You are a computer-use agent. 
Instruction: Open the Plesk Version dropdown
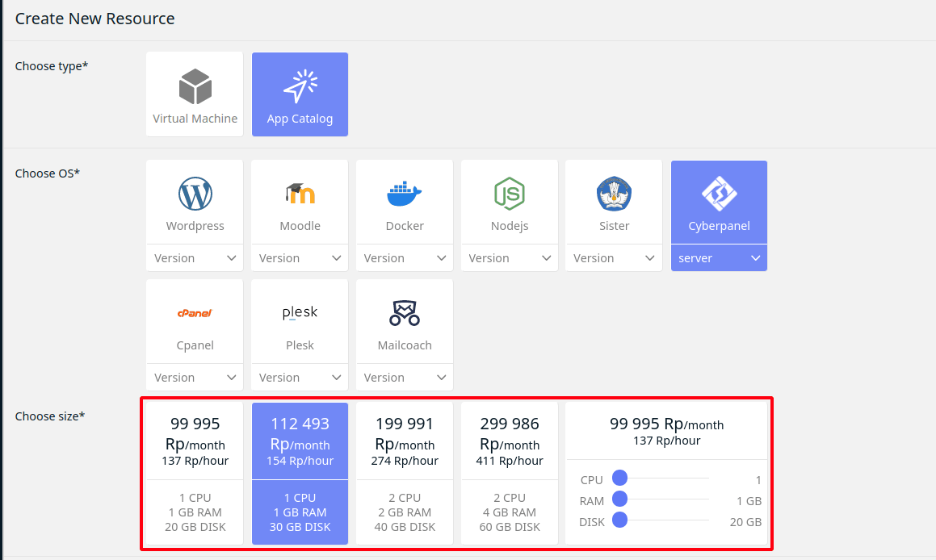[x=299, y=377]
